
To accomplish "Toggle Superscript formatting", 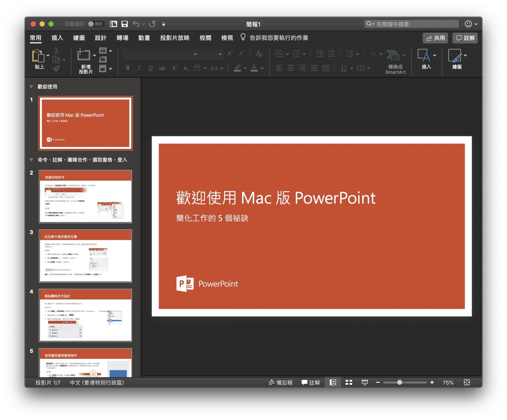I will 174,68.
